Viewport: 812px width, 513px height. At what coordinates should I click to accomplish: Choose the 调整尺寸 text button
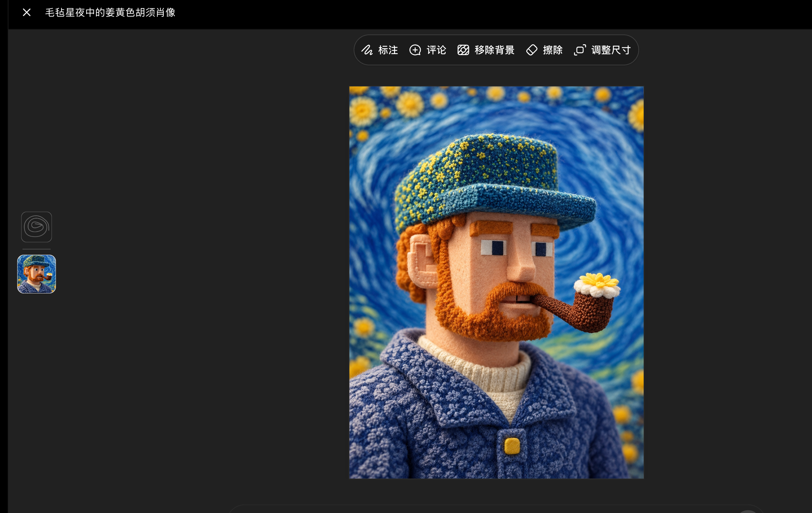[x=611, y=50]
